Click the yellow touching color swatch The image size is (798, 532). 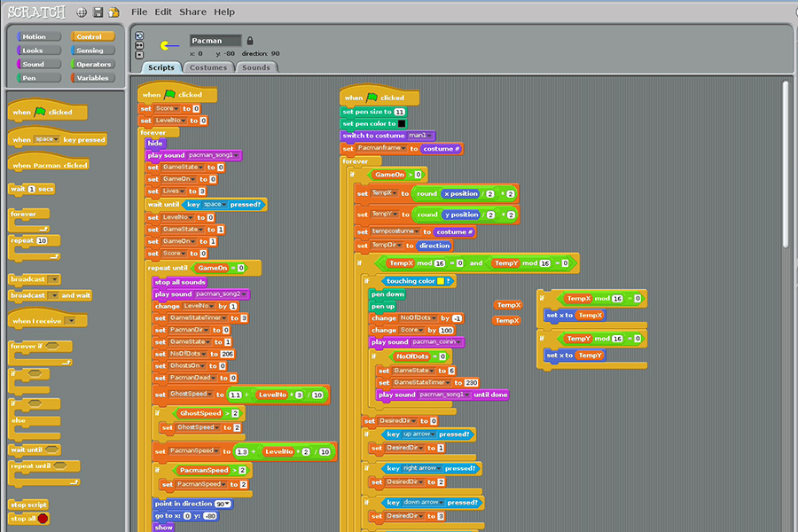pos(441,281)
